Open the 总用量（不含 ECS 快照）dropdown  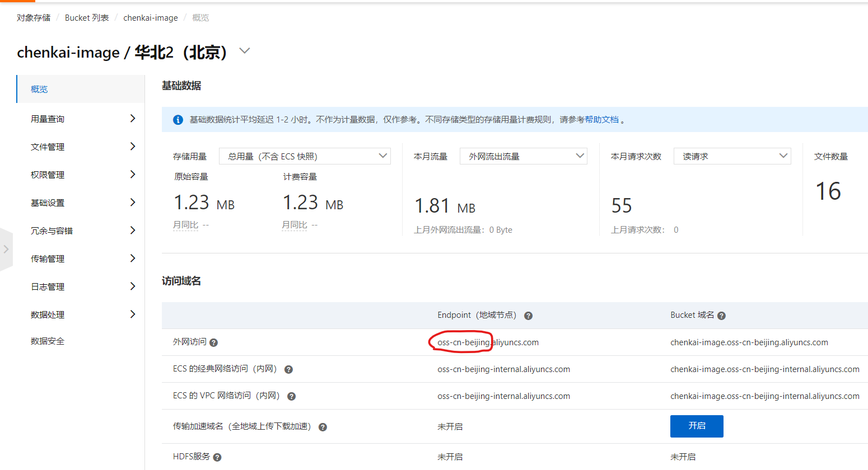point(305,156)
